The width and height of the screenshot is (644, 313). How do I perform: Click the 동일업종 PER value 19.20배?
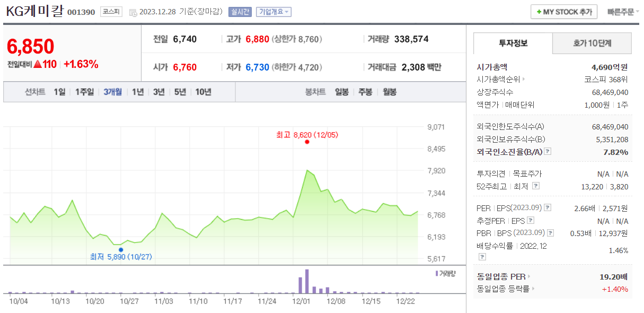click(x=614, y=276)
